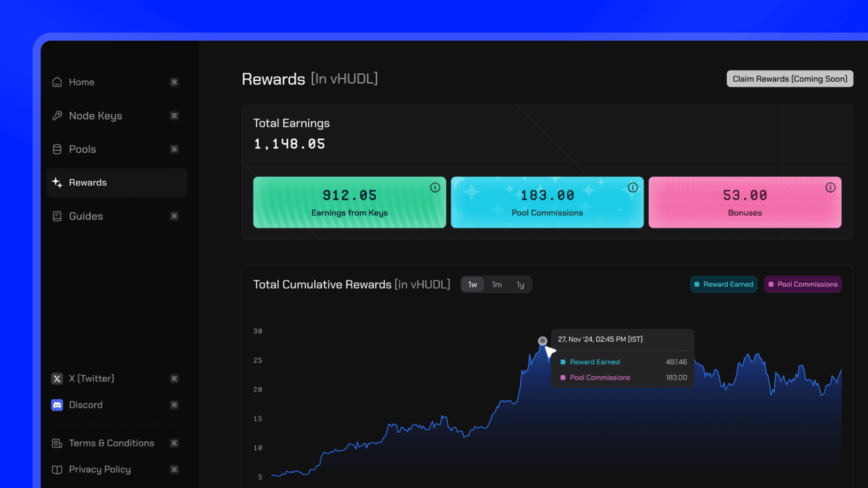Open the Discord logo icon

pos(57,405)
